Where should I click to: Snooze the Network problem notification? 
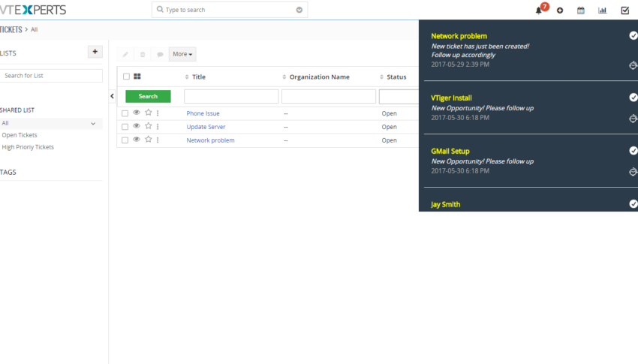(633, 65)
